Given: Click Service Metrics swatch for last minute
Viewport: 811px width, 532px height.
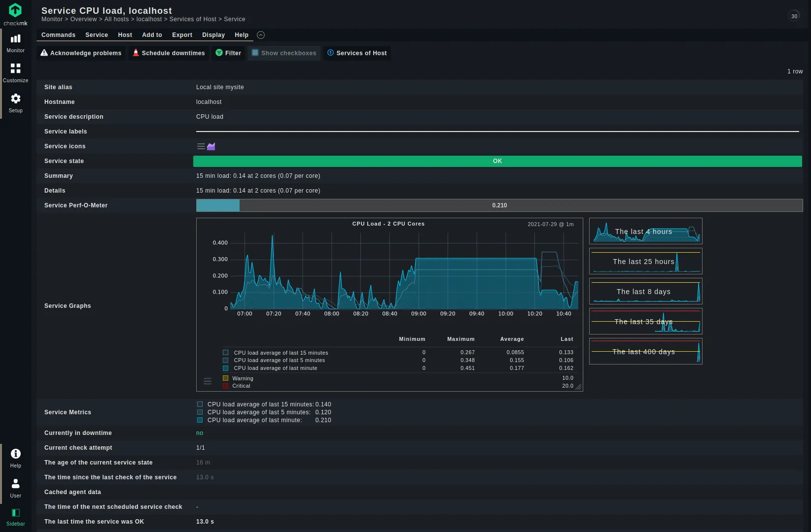Looking at the screenshot, I should (x=200, y=420).
